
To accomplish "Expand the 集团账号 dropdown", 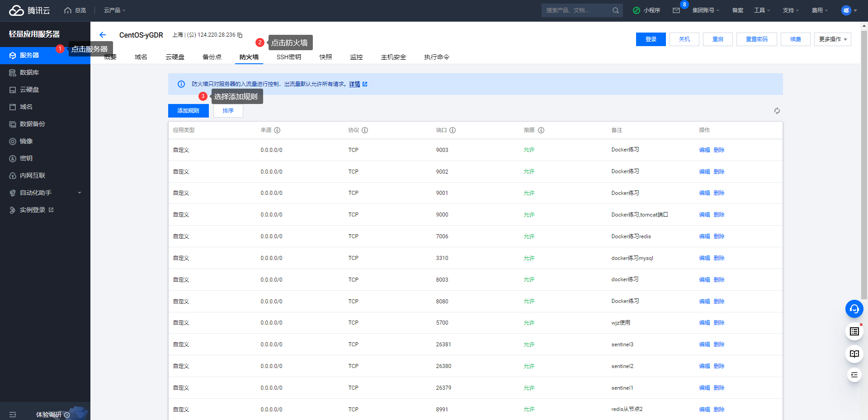I will (706, 10).
